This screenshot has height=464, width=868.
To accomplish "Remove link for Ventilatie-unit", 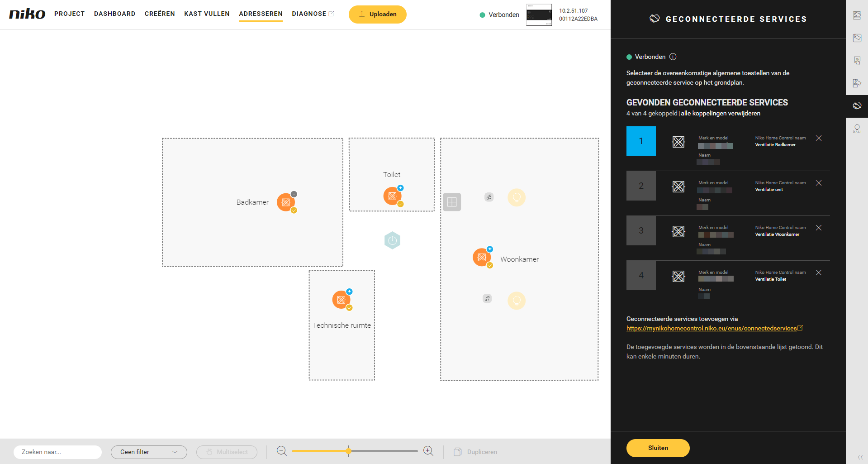I will (819, 183).
